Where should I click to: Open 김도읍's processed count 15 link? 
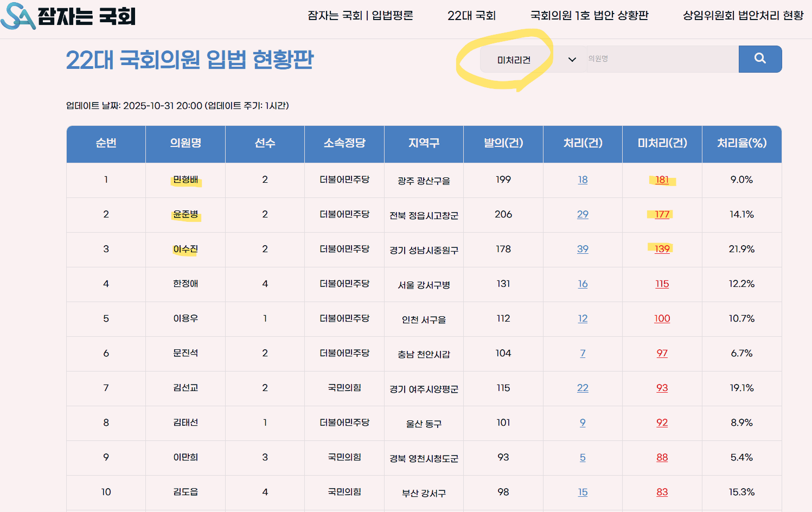pos(583,492)
